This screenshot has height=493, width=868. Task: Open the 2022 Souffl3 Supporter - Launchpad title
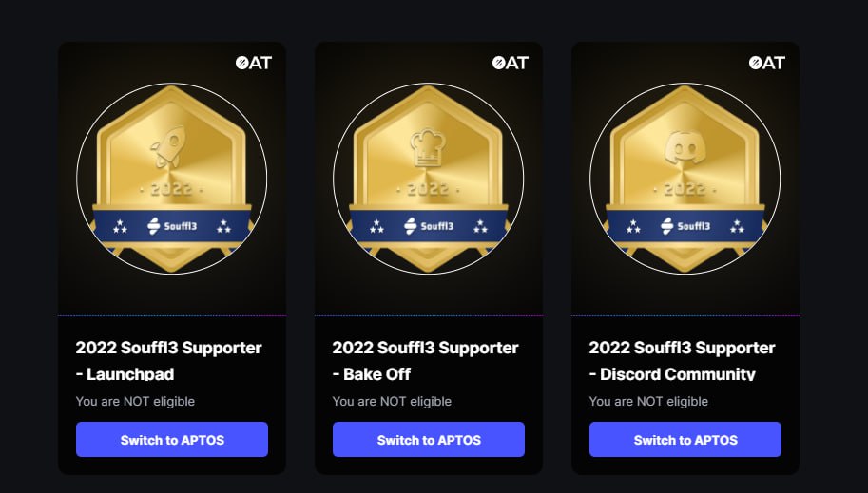pos(168,360)
